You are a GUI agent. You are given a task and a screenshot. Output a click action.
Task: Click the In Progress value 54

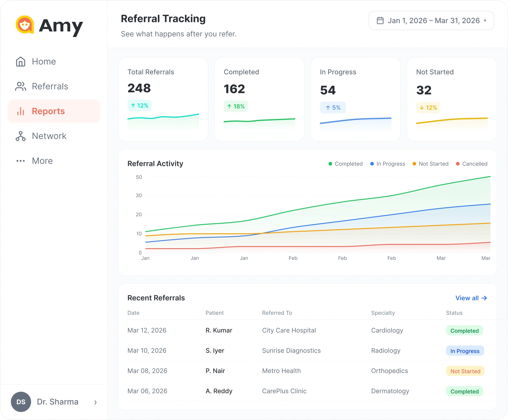(x=328, y=90)
